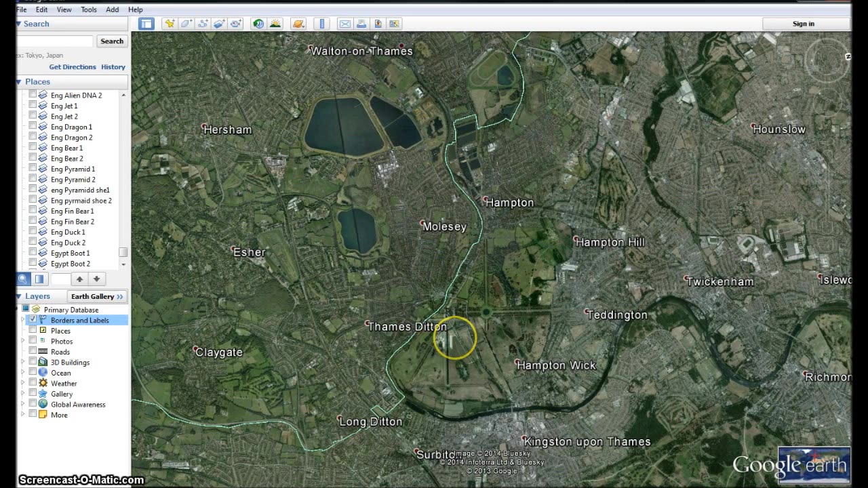Enable the Places layer checkbox
This screenshot has height=488, width=868.
(33, 330)
